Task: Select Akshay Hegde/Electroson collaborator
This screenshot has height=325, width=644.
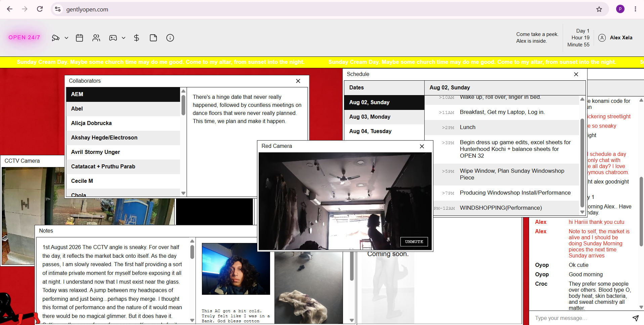Action: point(123,137)
